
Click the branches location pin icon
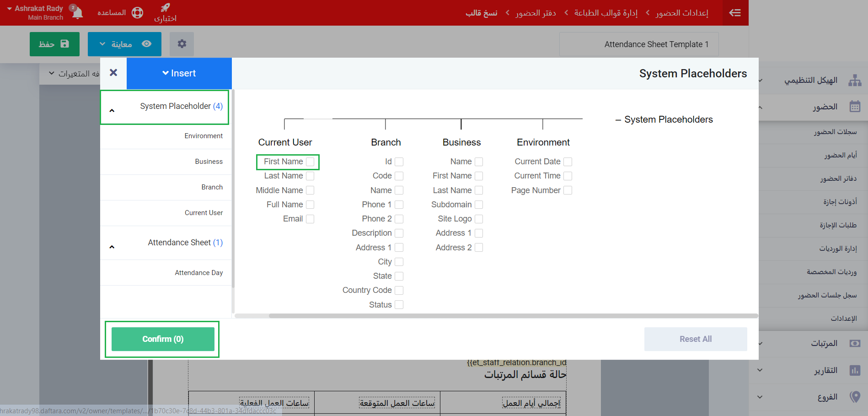pos(854,397)
